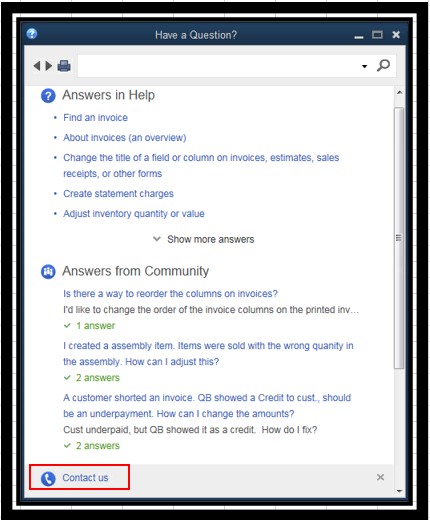Open Adjust inventory quantity or value

(x=134, y=214)
